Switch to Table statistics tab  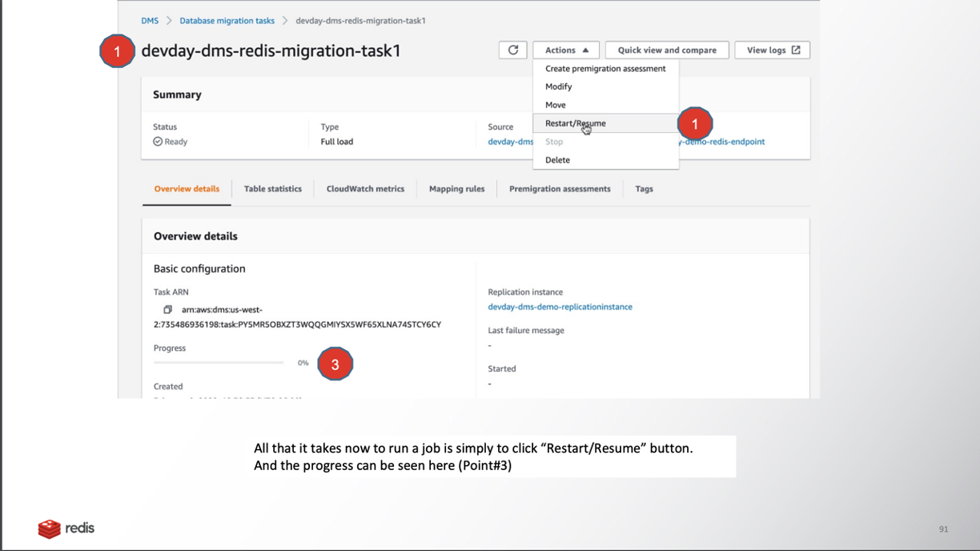click(x=273, y=189)
